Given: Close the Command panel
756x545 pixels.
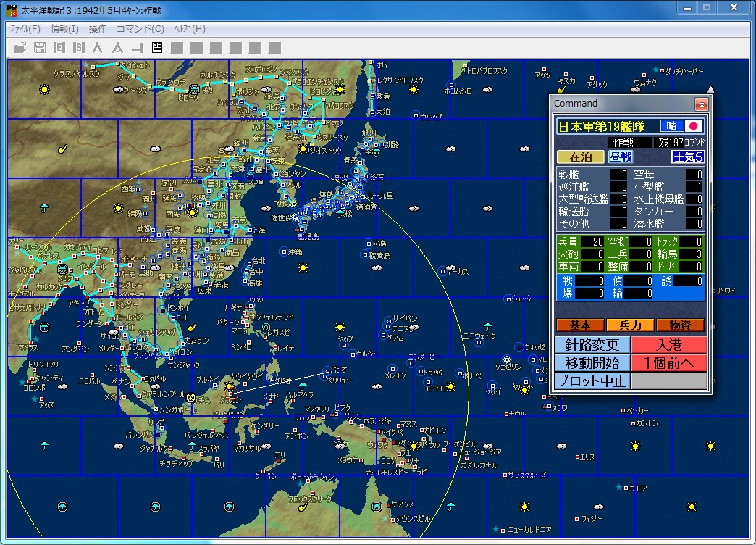Looking at the screenshot, I should tap(702, 104).
